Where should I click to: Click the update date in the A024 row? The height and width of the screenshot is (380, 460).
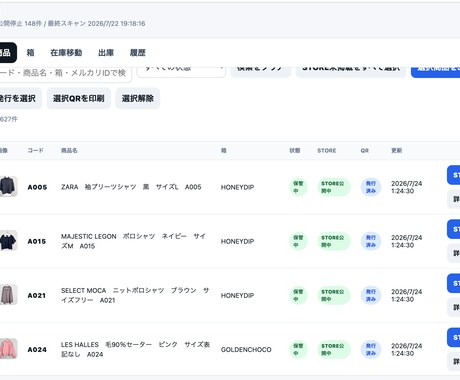pos(407,349)
